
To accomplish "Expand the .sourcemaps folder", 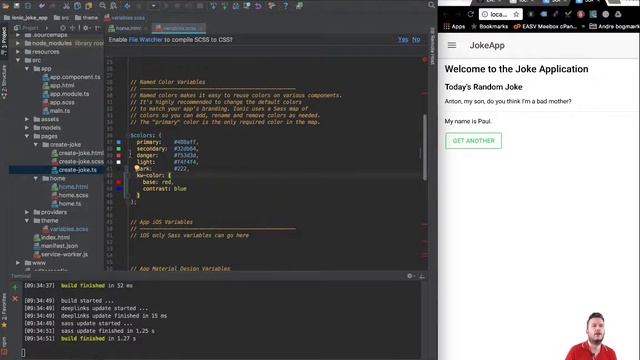I will 18,35.
